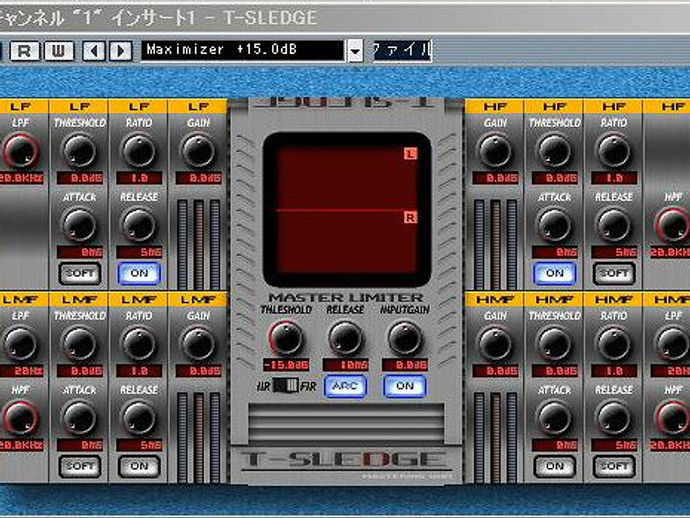This screenshot has height=518, width=690.
Task: Toggle the IIR/FIR switch
Action: (x=286, y=386)
